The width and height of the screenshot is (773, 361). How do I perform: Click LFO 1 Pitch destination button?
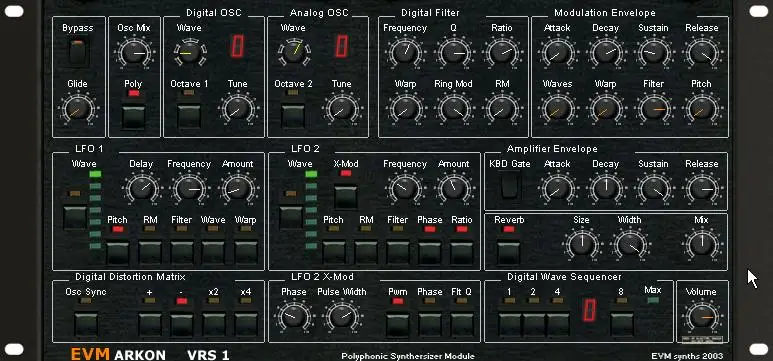tap(118, 253)
